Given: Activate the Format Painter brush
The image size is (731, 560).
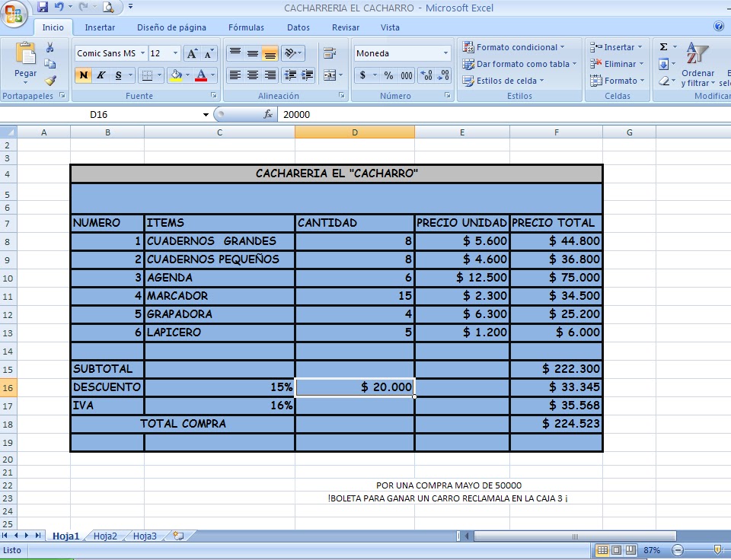Looking at the screenshot, I should 50,81.
